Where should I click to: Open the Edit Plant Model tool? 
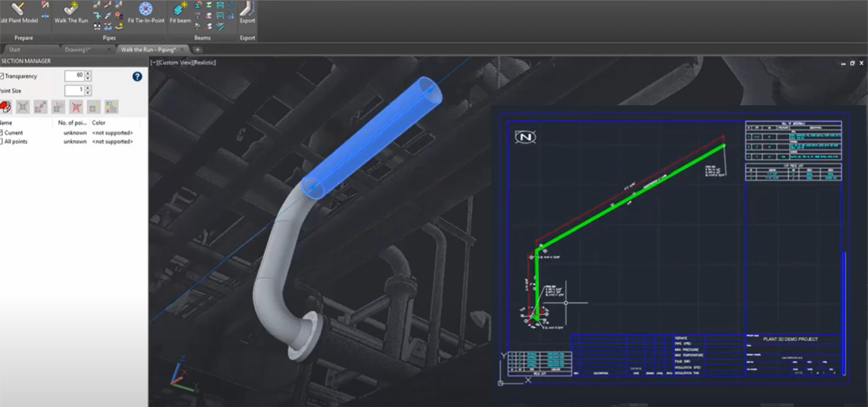click(19, 13)
